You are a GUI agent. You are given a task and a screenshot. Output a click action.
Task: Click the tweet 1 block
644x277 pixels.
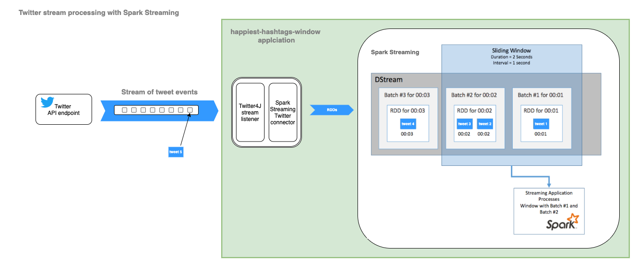click(x=540, y=124)
